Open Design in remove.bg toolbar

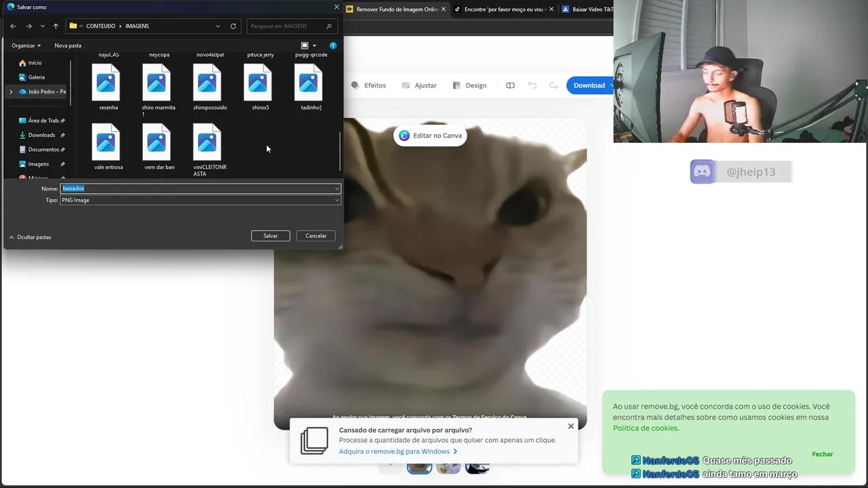[x=469, y=85]
